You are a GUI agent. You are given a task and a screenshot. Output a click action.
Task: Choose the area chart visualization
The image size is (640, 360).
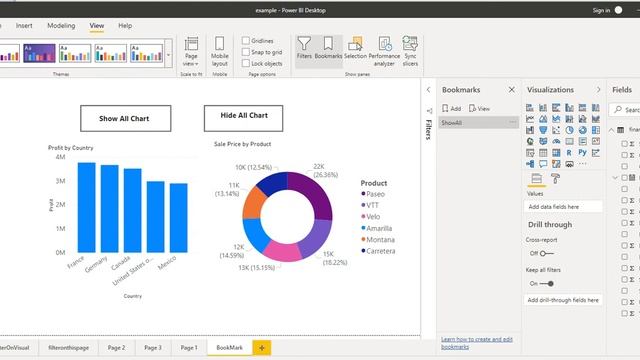(543, 119)
